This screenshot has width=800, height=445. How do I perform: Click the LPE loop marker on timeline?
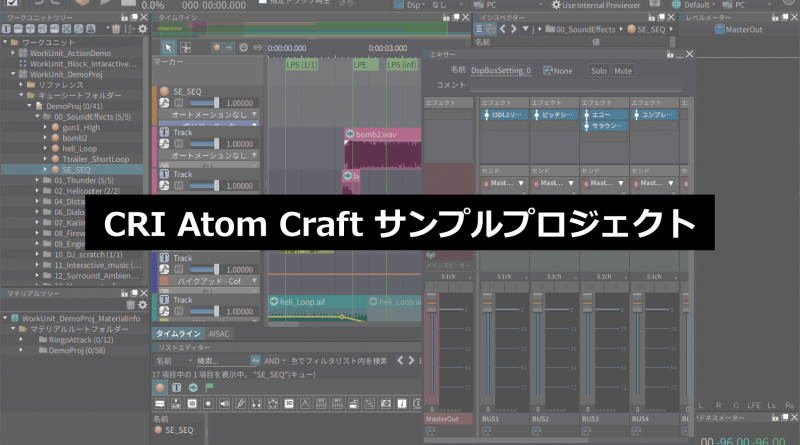tap(365, 65)
